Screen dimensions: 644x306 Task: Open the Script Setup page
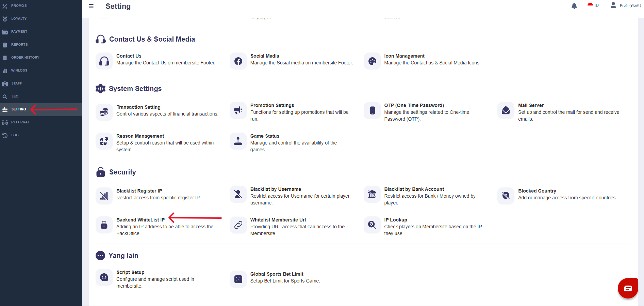(131, 272)
